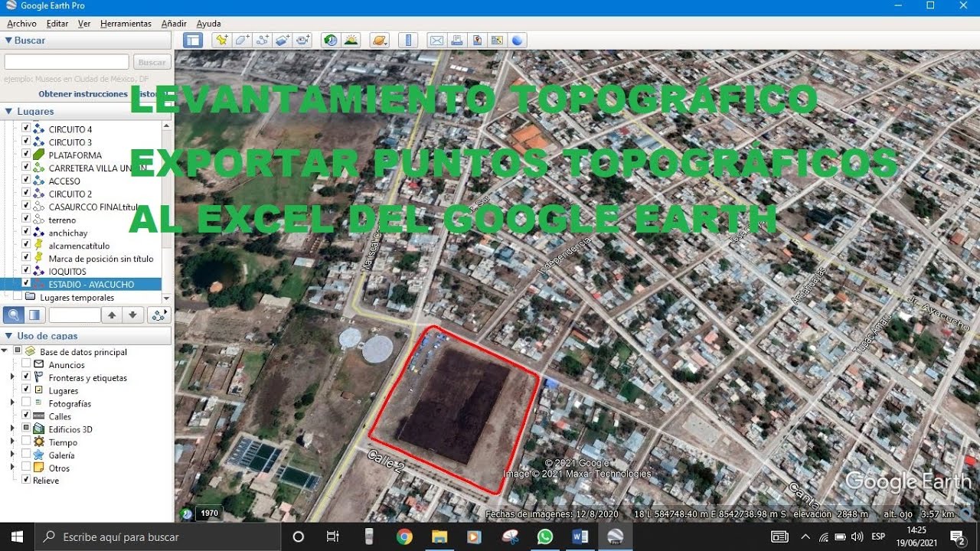This screenshot has height=551, width=980.
Task: Select the Add Path tool
Action: (x=263, y=41)
